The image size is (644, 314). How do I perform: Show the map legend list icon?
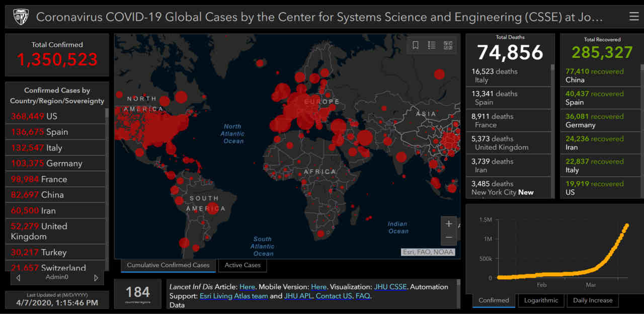(x=432, y=45)
